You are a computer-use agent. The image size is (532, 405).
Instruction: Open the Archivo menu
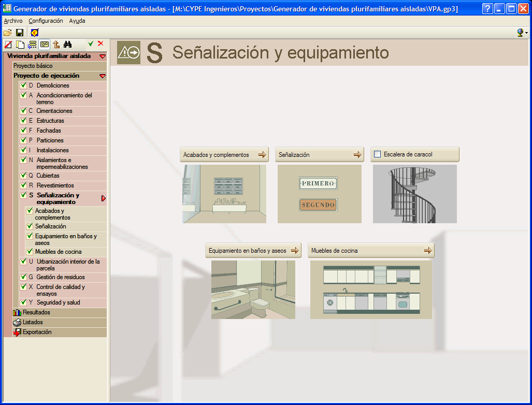click(13, 21)
